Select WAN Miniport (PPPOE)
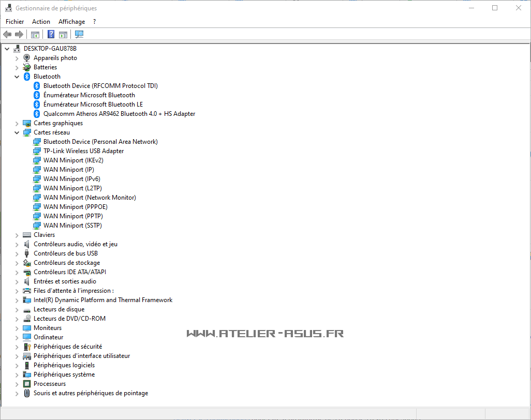This screenshot has height=420, width=531. pyautogui.click(x=76, y=207)
